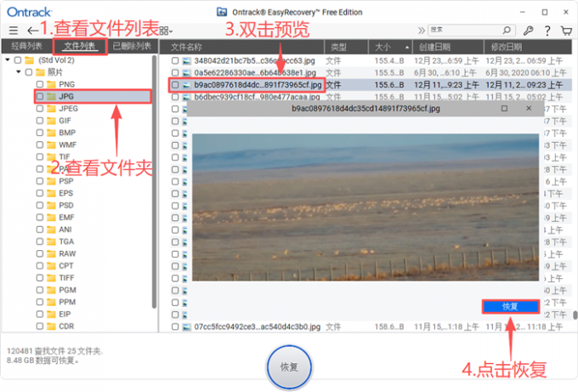Select the CDR folder icon
The image size is (578, 392).
pyautogui.click(x=51, y=327)
